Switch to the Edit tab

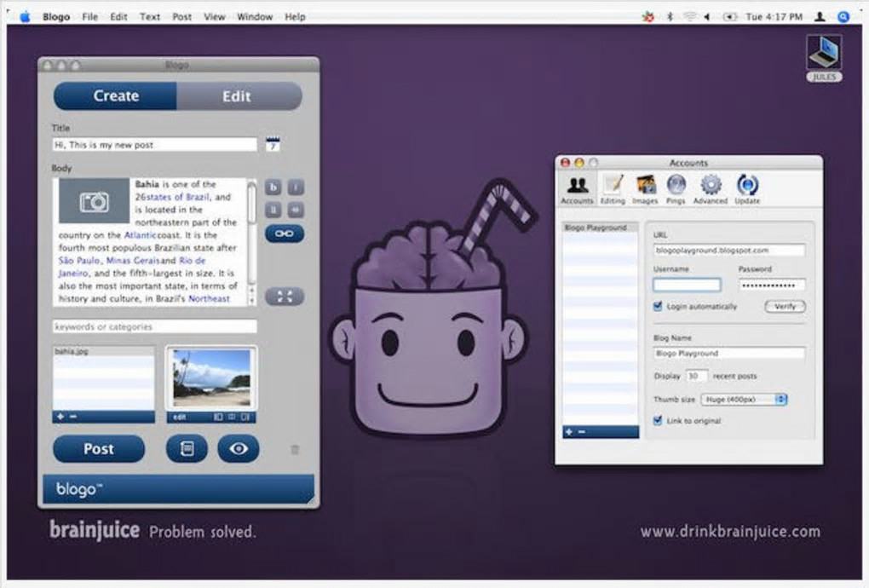[237, 96]
